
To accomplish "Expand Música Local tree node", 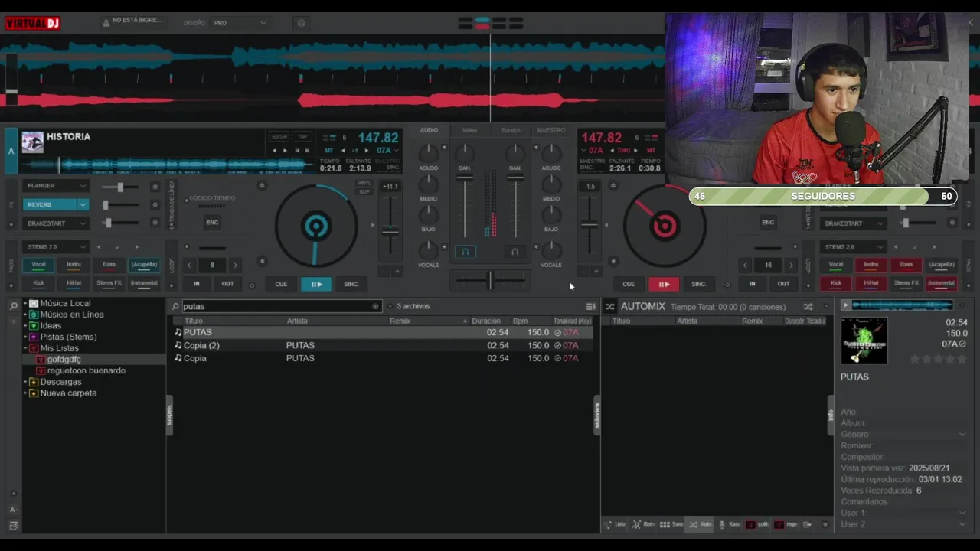I will [x=24, y=303].
